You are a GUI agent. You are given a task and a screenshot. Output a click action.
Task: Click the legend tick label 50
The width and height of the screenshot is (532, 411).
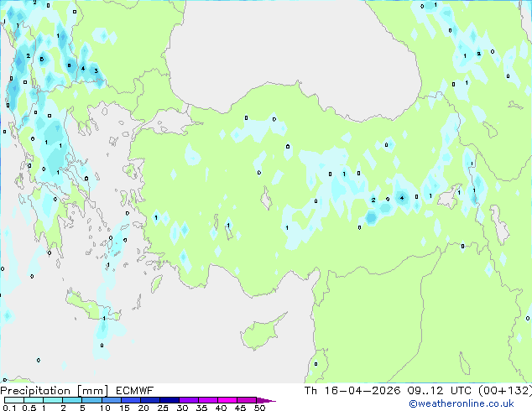[260, 408]
